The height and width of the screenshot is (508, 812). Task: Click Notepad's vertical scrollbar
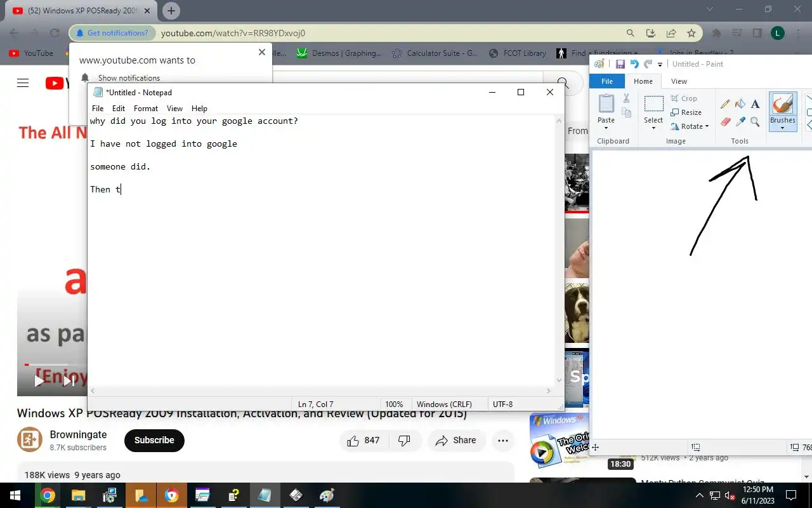(x=559, y=250)
